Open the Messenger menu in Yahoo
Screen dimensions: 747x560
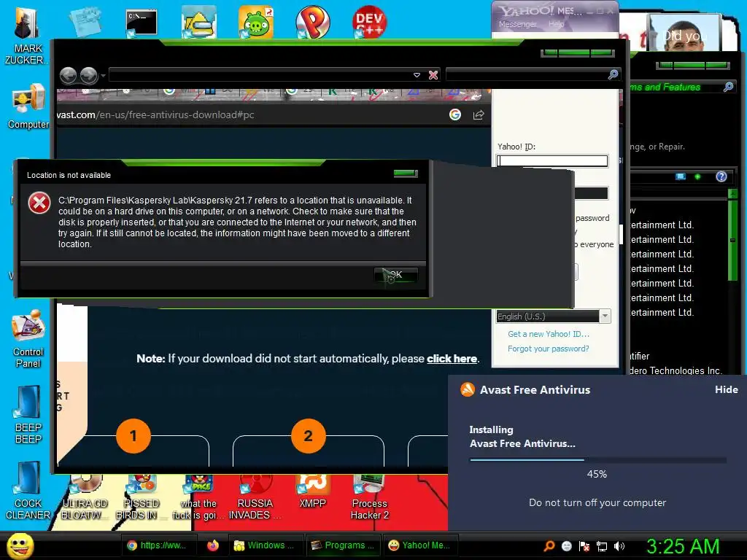[x=518, y=24]
